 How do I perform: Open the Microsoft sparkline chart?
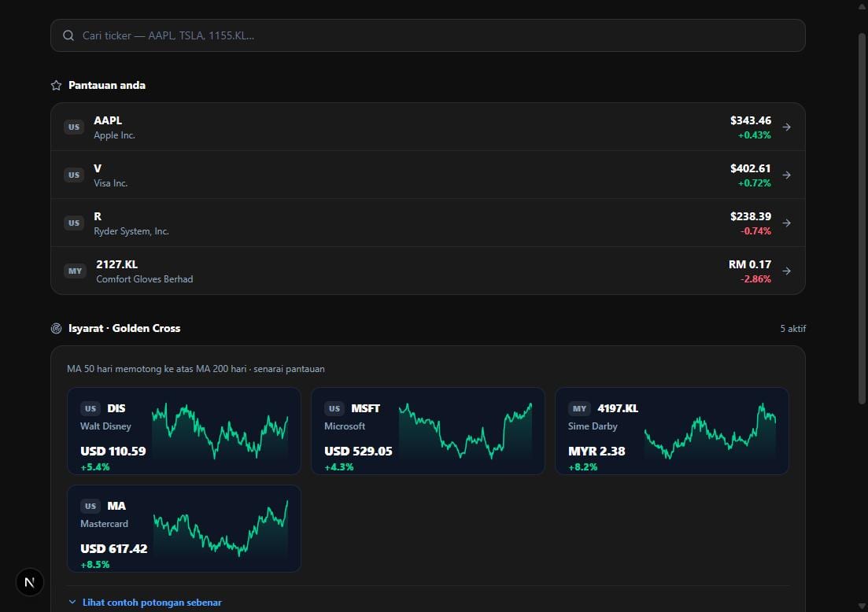(465, 431)
